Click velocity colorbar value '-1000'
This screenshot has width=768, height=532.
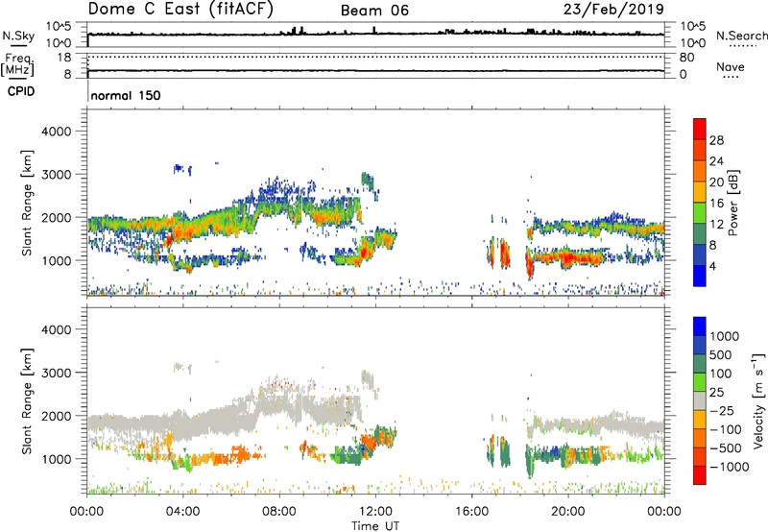(x=729, y=467)
